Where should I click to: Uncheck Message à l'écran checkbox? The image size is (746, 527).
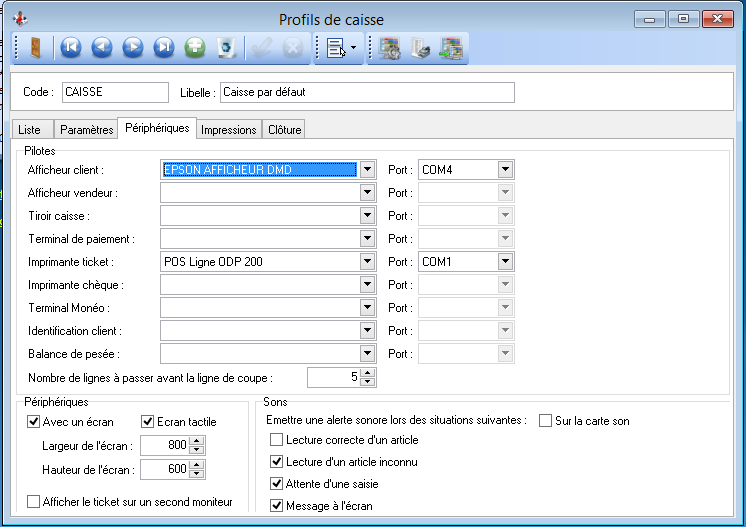click(x=276, y=506)
